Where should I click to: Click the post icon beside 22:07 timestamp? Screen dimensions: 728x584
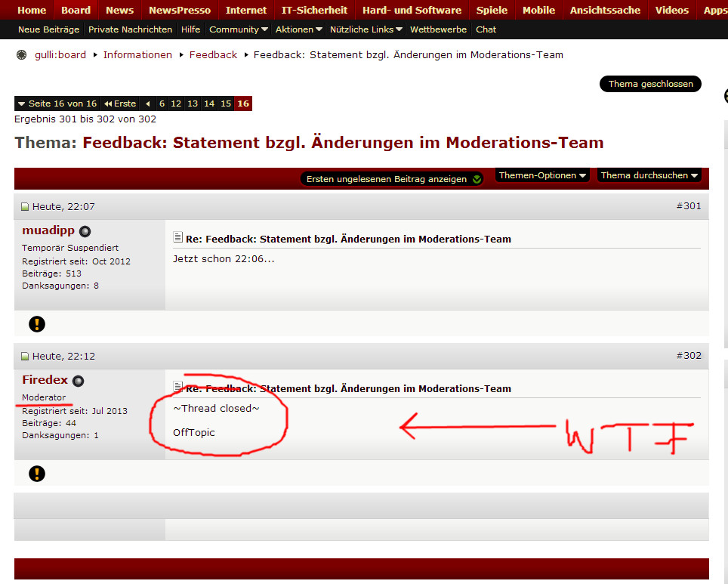point(25,207)
